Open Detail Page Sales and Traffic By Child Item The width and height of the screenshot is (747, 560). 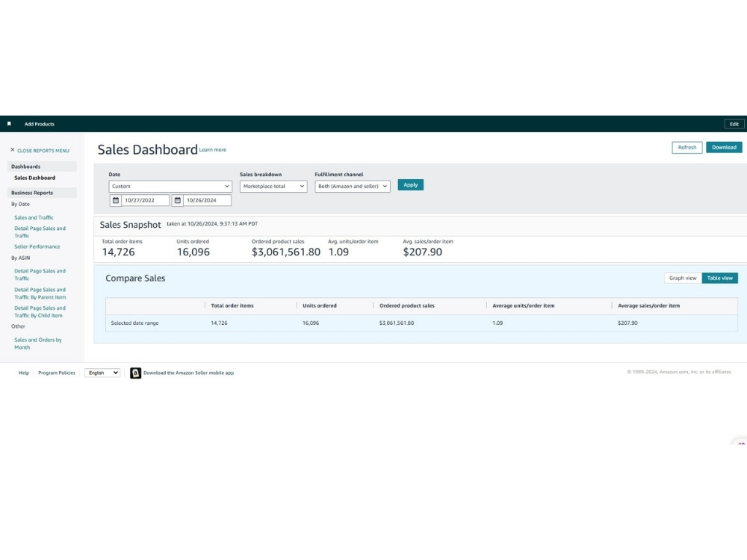tap(40, 312)
